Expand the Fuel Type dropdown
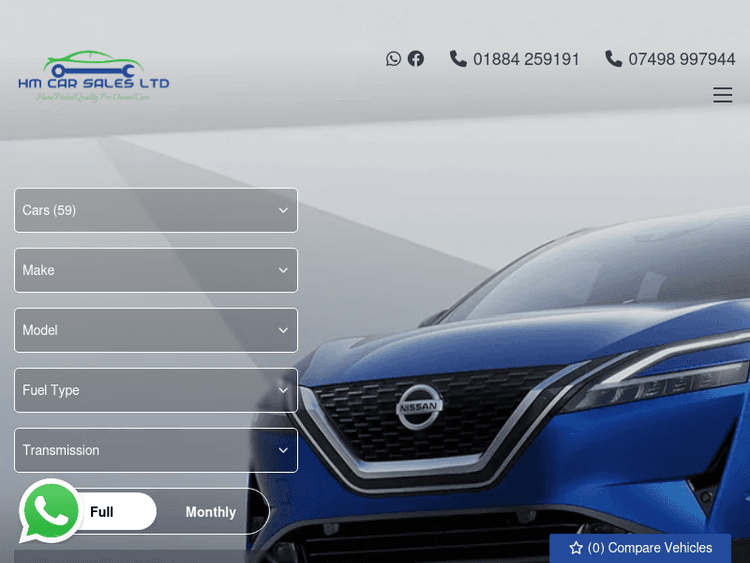 click(156, 390)
